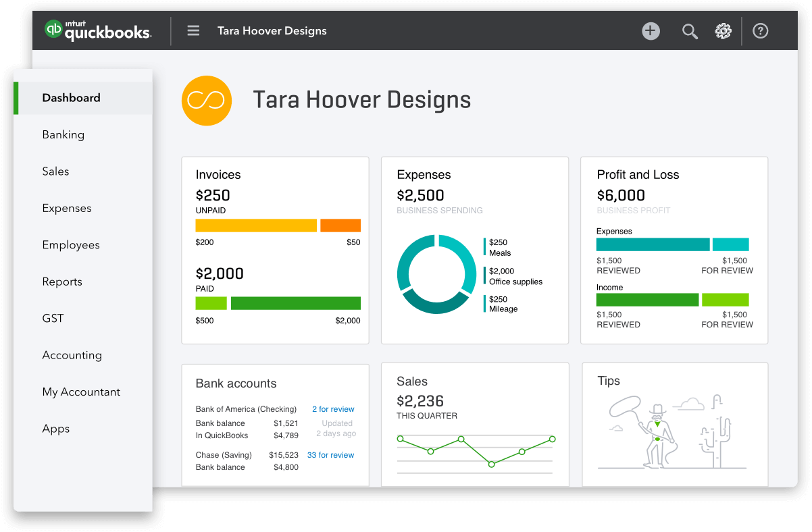Image resolution: width=812 pixels, height=532 pixels.
Task: Click the QuickBooks logo
Action: (x=98, y=30)
